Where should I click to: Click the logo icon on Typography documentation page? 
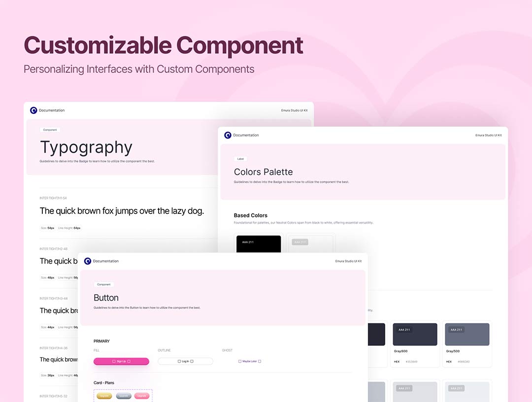coord(33,110)
